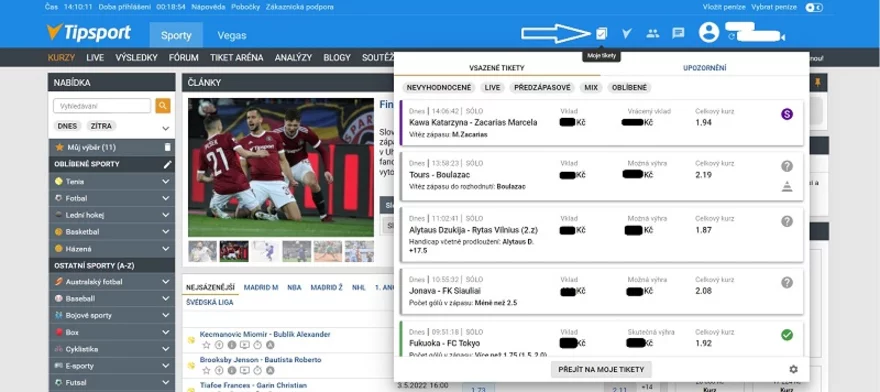This screenshot has width=880, height=392.
Task: Open the friends group icon in header
Action: tap(653, 34)
